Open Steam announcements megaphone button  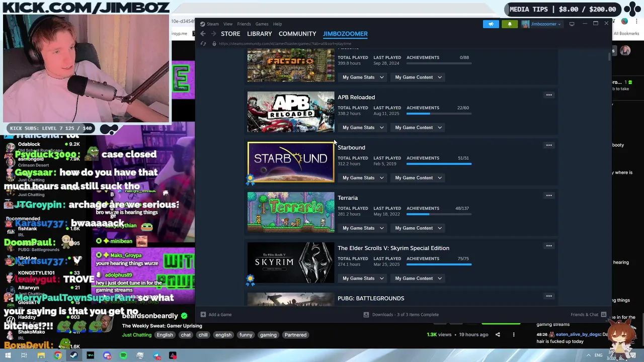pyautogui.click(x=491, y=24)
